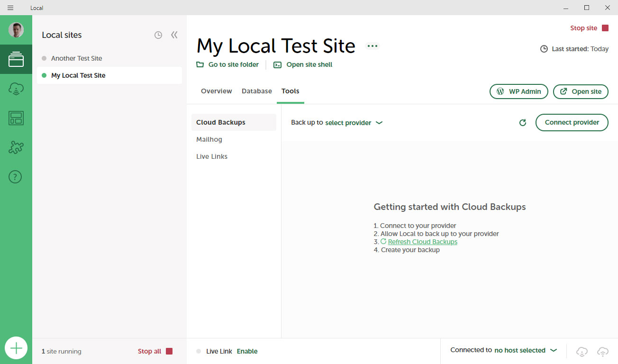Click the Getting started with Cloud Backups heading
Image resolution: width=618 pixels, height=364 pixels.
point(450,207)
